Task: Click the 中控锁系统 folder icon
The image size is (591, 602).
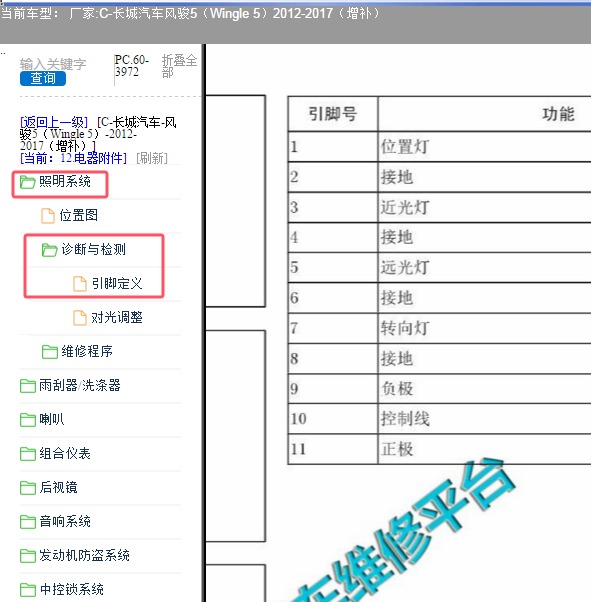Action: (28, 590)
